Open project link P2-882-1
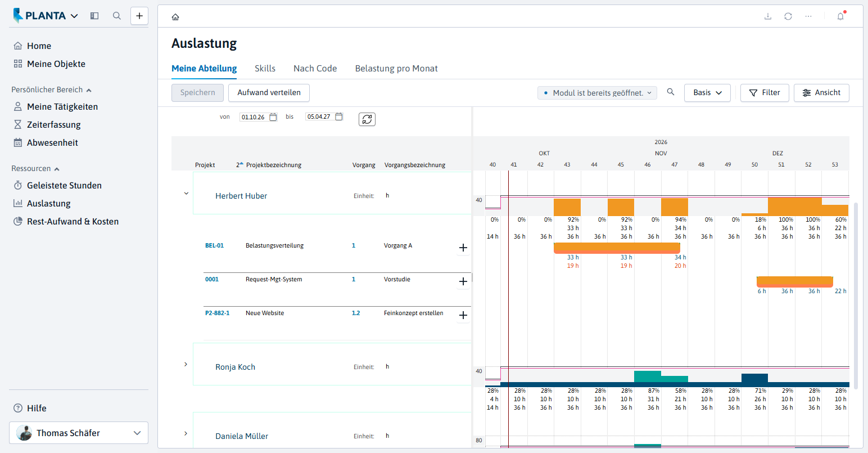868x453 pixels. [217, 313]
